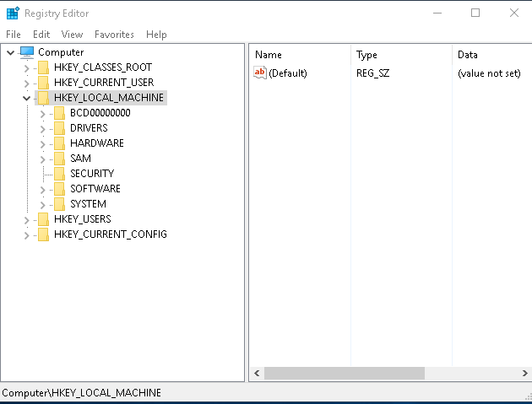
Task: Expand the SAM key arrow
Action: pos(42,159)
